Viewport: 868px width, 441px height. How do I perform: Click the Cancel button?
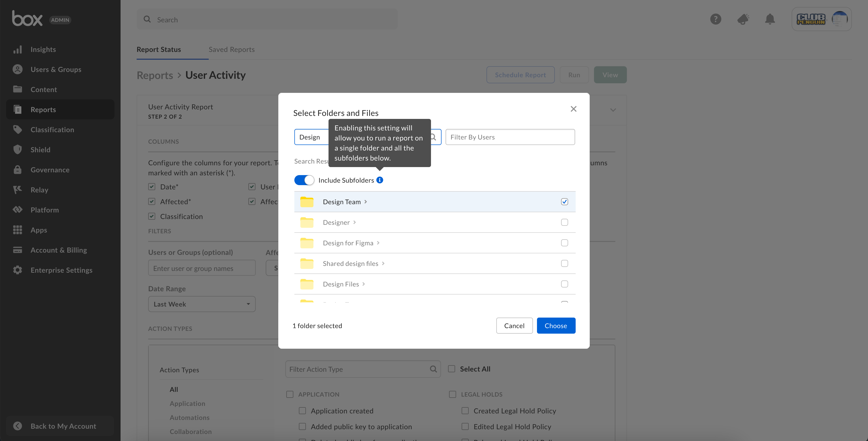[514, 326]
